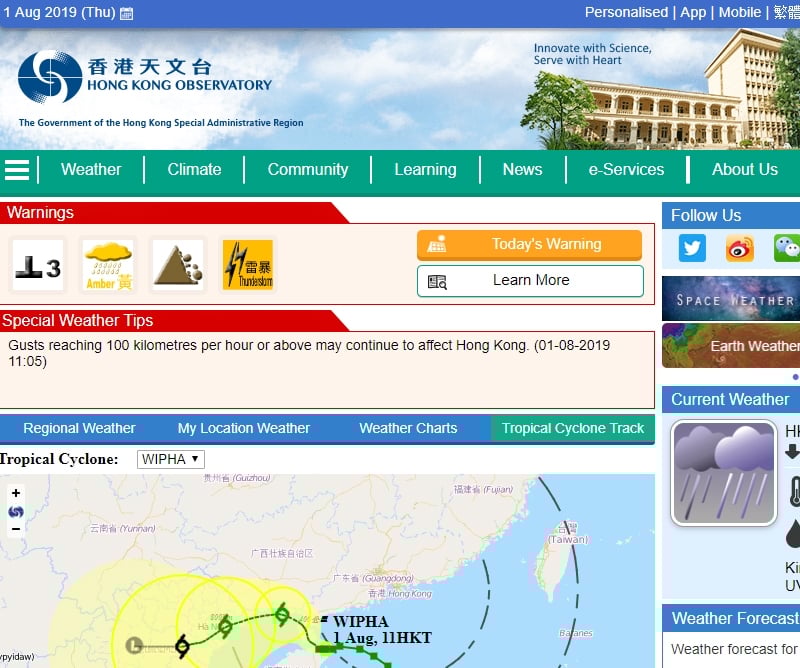Open the hamburger menu icon

pyautogui.click(x=17, y=170)
